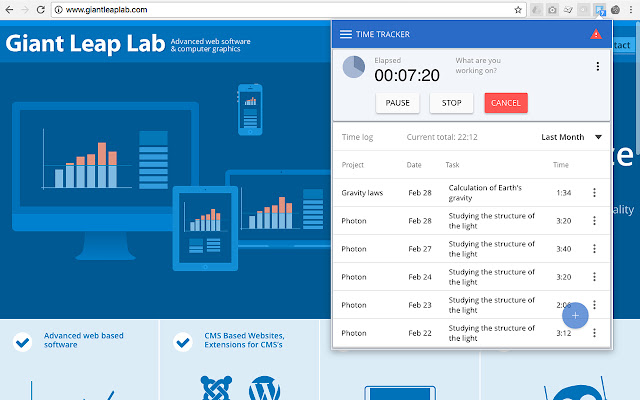Open the timer options three-dot menu
Viewport: 640px width, 400px height.
click(598, 66)
